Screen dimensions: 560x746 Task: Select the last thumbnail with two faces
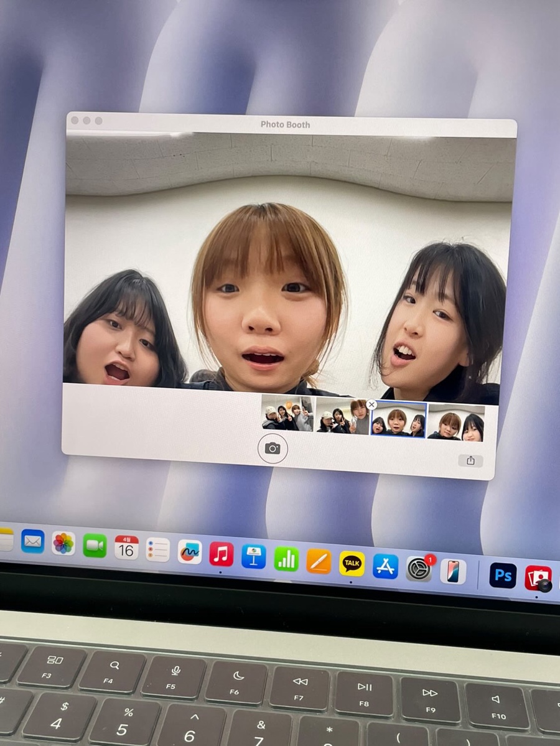[x=456, y=422]
